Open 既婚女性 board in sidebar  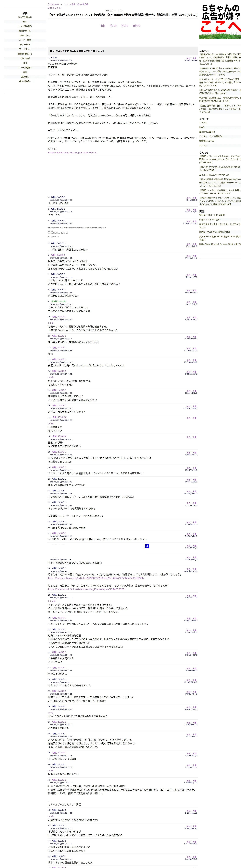click(x=25, y=77)
